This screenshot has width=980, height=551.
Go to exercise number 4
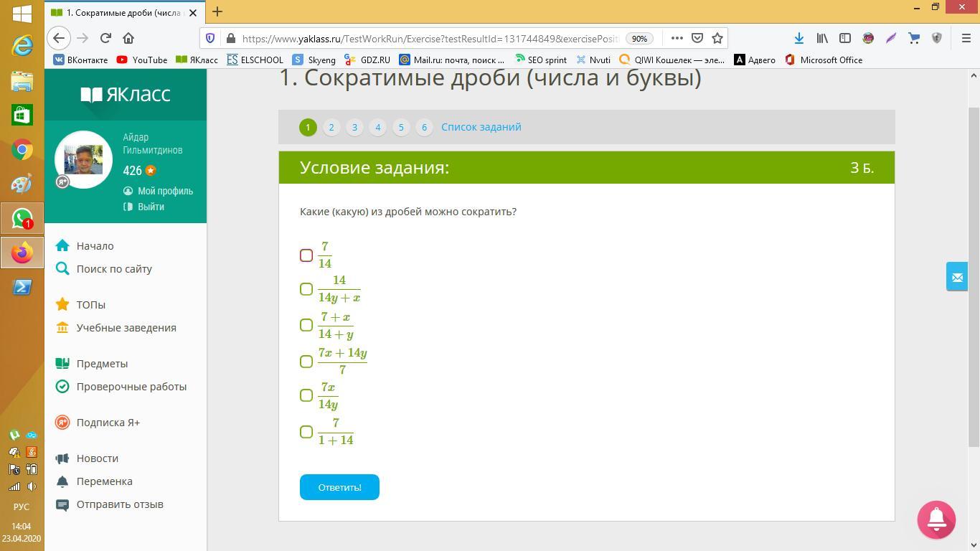pyautogui.click(x=378, y=127)
